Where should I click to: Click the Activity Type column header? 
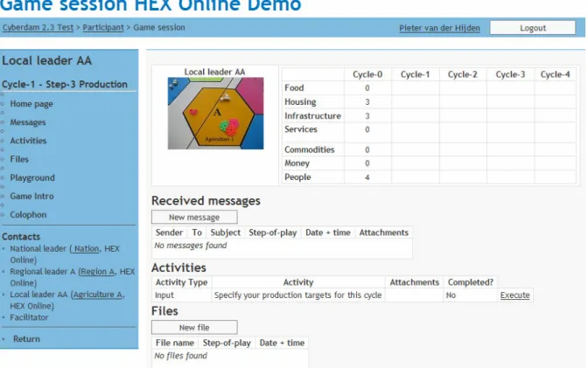pyautogui.click(x=181, y=282)
